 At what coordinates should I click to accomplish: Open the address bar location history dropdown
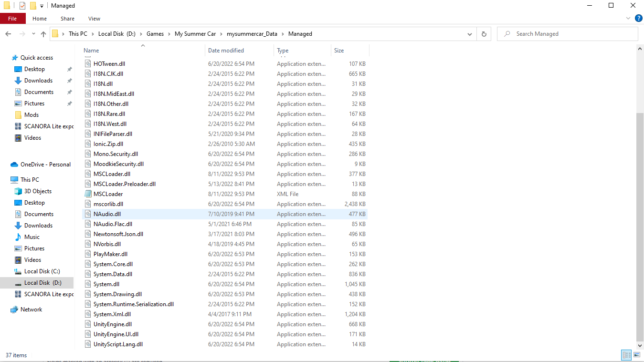pos(469,33)
